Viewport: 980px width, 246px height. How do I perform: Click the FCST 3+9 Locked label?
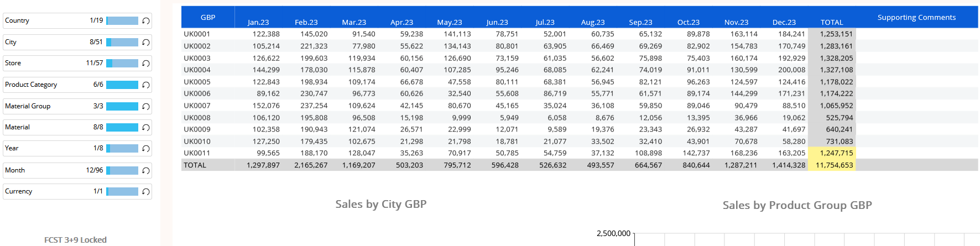point(75,240)
